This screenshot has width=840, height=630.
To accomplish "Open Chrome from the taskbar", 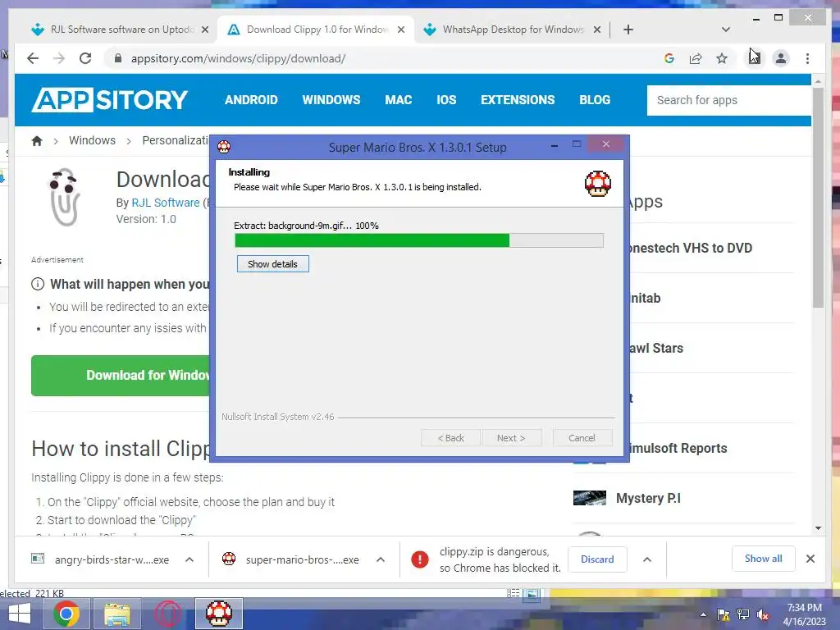I will 66,614.
